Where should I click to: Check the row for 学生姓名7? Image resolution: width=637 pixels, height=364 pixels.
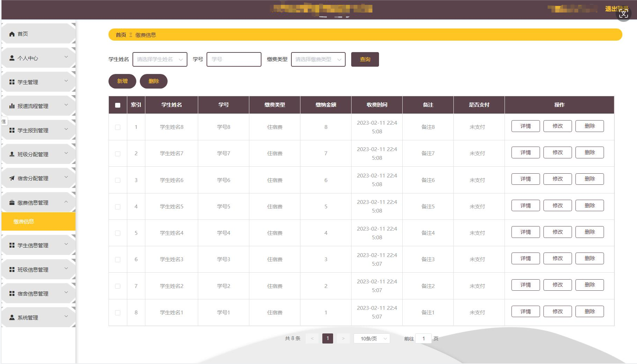(x=118, y=154)
